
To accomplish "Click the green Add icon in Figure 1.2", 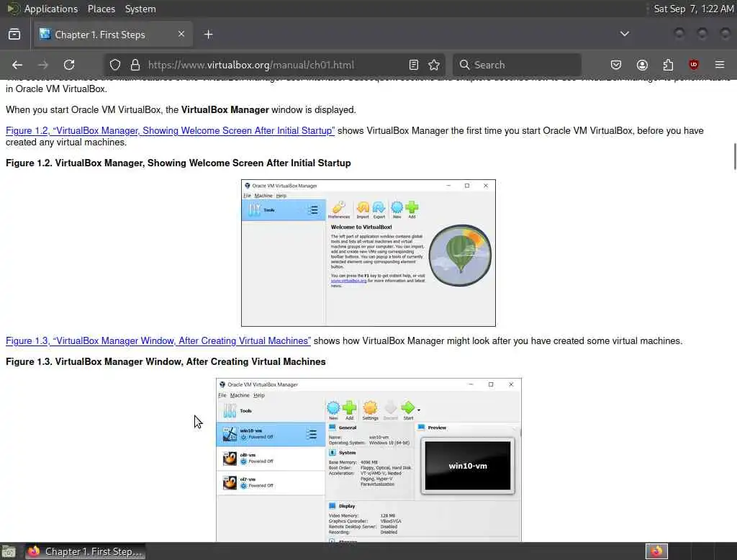I will [412, 209].
